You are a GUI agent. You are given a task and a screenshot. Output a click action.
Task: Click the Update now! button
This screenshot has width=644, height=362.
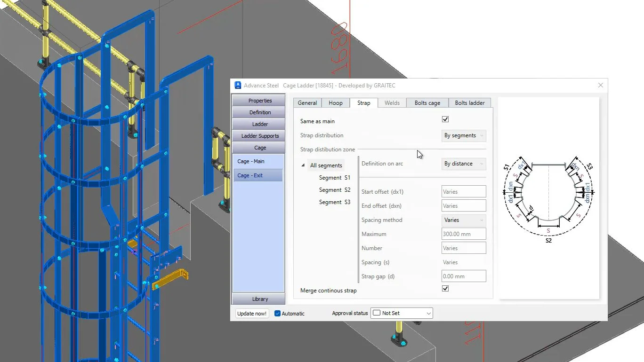(x=252, y=314)
